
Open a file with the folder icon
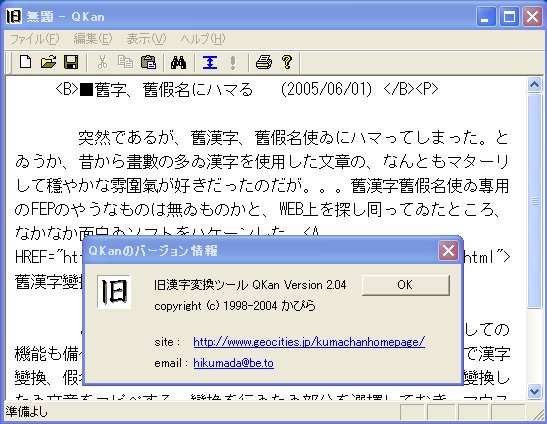[48, 62]
